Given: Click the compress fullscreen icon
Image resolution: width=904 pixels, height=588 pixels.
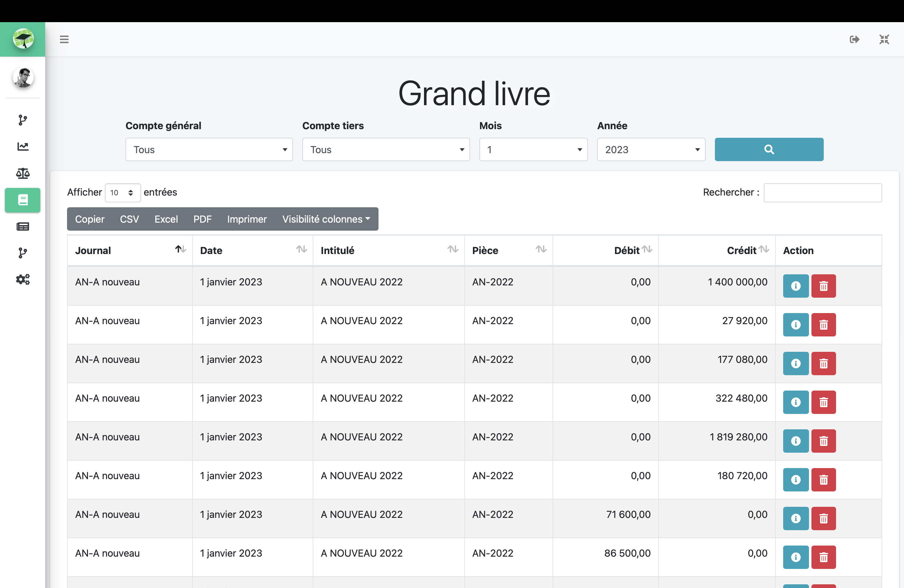Looking at the screenshot, I should coord(884,39).
